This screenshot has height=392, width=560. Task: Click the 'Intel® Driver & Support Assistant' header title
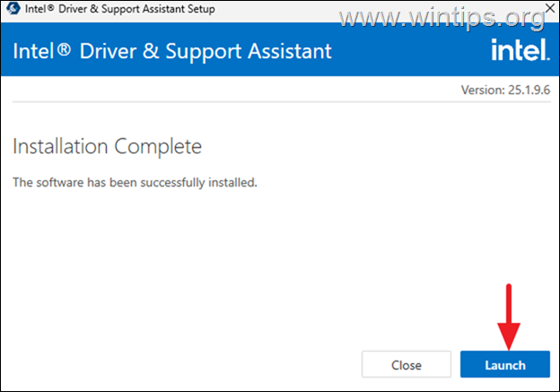(x=172, y=51)
